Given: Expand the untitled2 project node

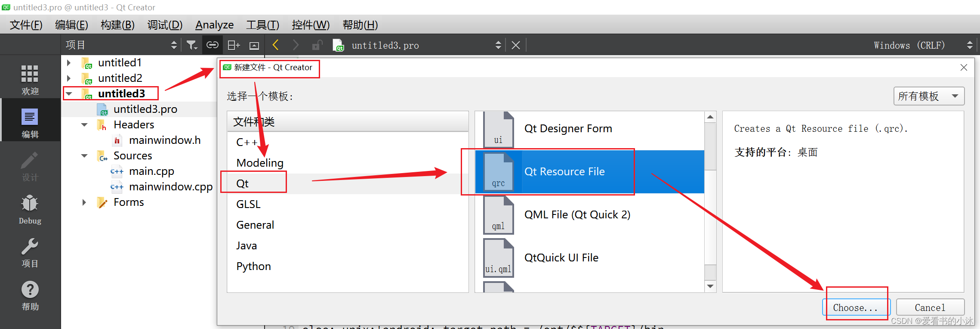Looking at the screenshot, I should 69,78.
